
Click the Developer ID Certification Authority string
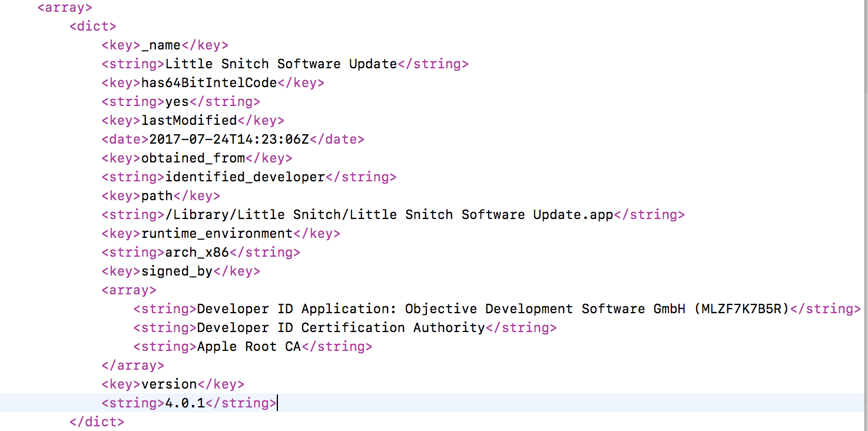coord(341,328)
